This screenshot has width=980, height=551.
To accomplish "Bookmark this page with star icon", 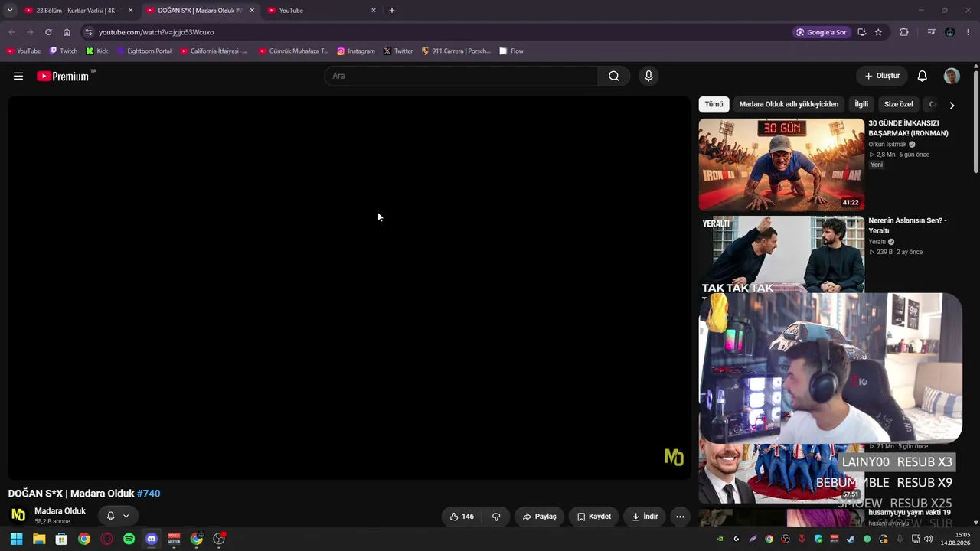I will pos(878,32).
